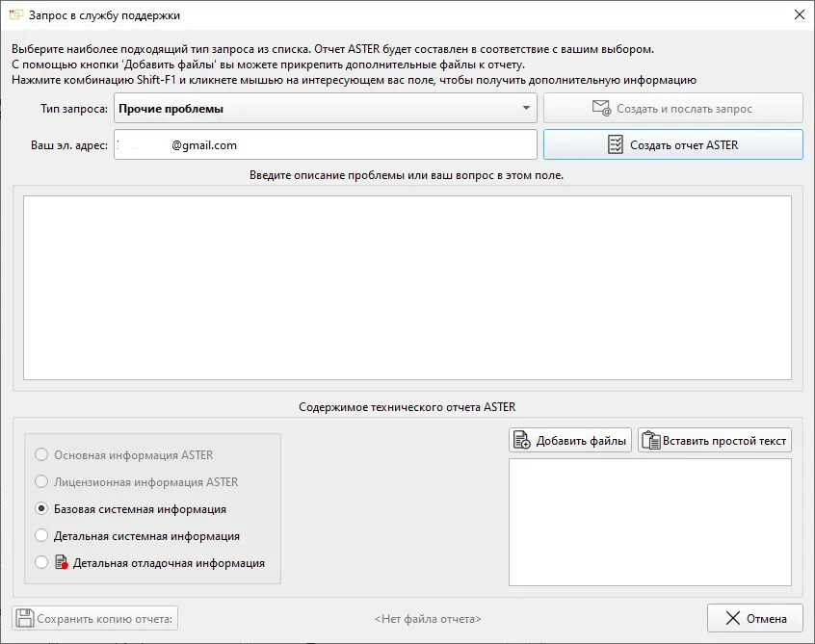Enable 'Детальная отладочная информация' radio button

41,563
